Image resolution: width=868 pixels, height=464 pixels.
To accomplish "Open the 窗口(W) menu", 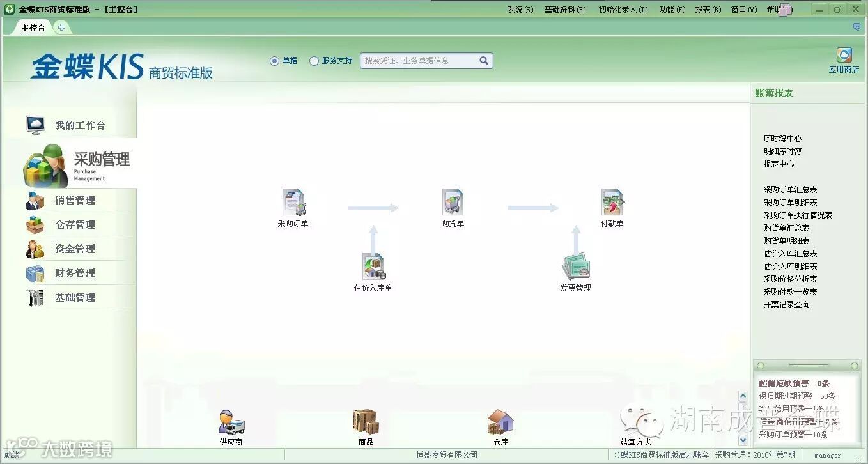I will coord(743,10).
